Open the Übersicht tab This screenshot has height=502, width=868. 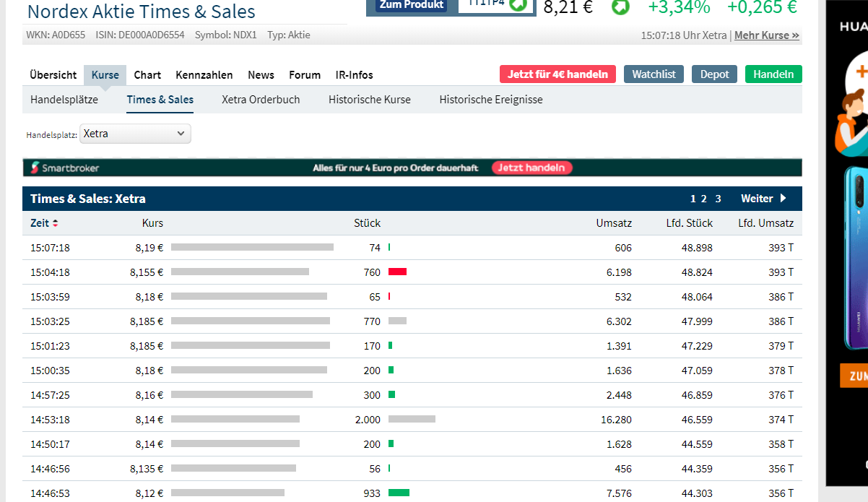click(x=53, y=75)
